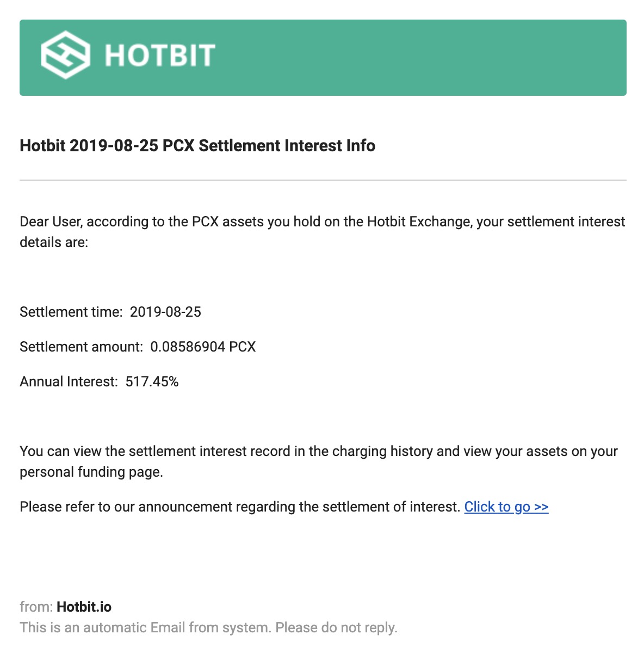
Task: Click the 'from:' label in footer
Action: click(36, 607)
